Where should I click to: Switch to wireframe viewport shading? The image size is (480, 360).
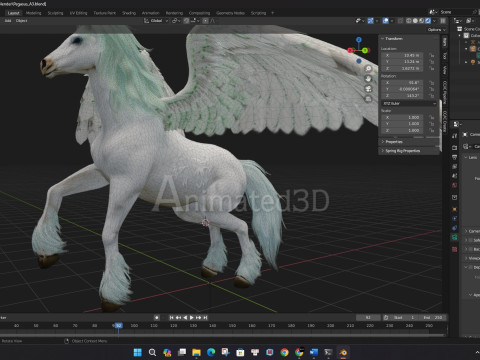tap(409, 21)
